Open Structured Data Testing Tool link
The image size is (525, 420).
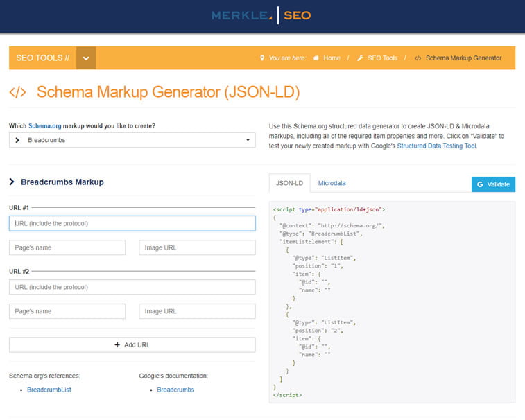point(437,146)
